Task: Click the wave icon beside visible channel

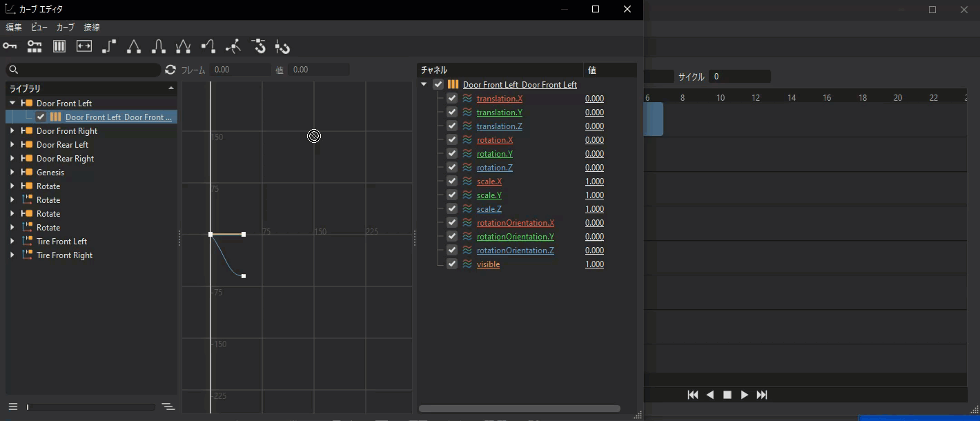Action: [467, 264]
